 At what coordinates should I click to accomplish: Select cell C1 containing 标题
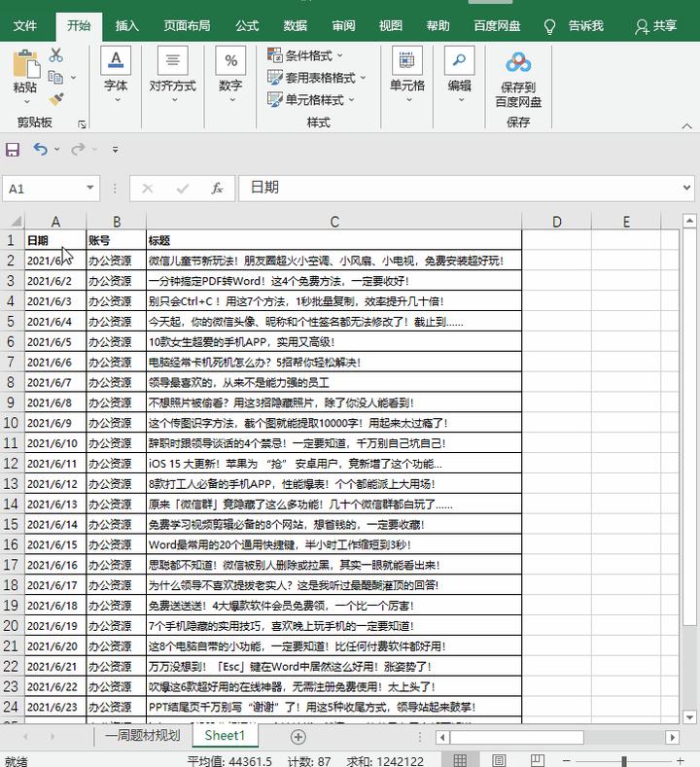click(x=333, y=240)
